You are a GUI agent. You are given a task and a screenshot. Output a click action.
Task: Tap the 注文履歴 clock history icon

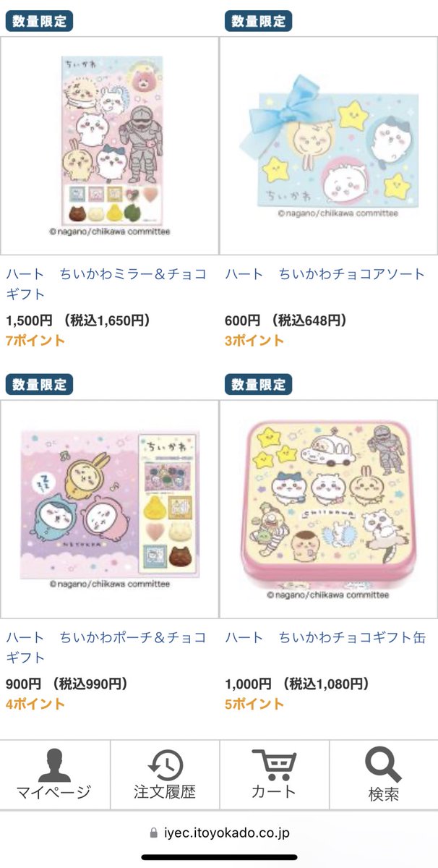pyautogui.click(x=165, y=765)
